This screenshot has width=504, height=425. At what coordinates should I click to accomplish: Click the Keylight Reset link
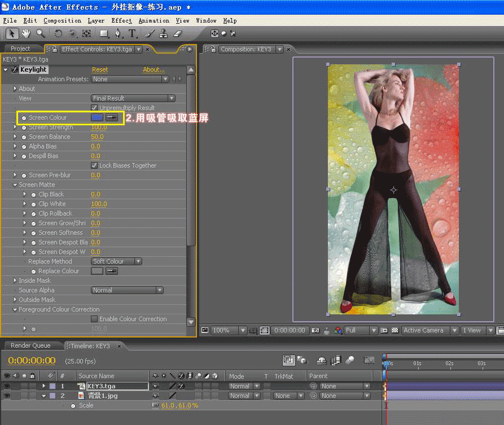tap(100, 69)
